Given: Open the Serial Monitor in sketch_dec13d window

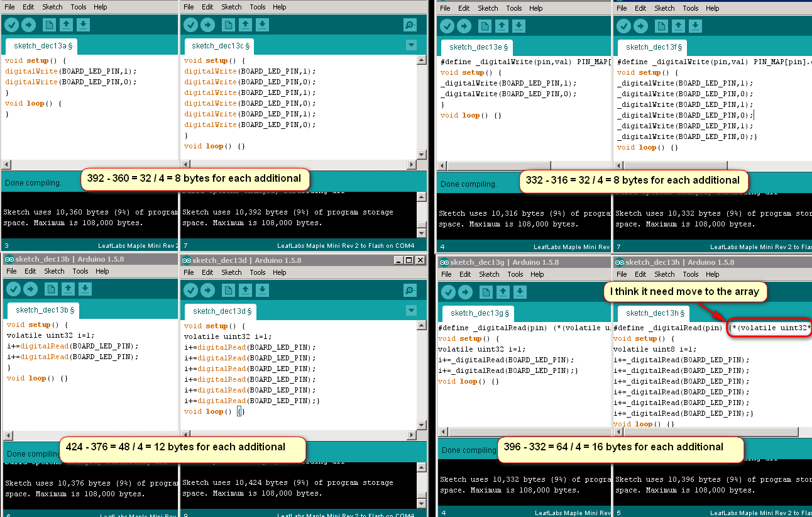Looking at the screenshot, I should (x=410, y=289).
